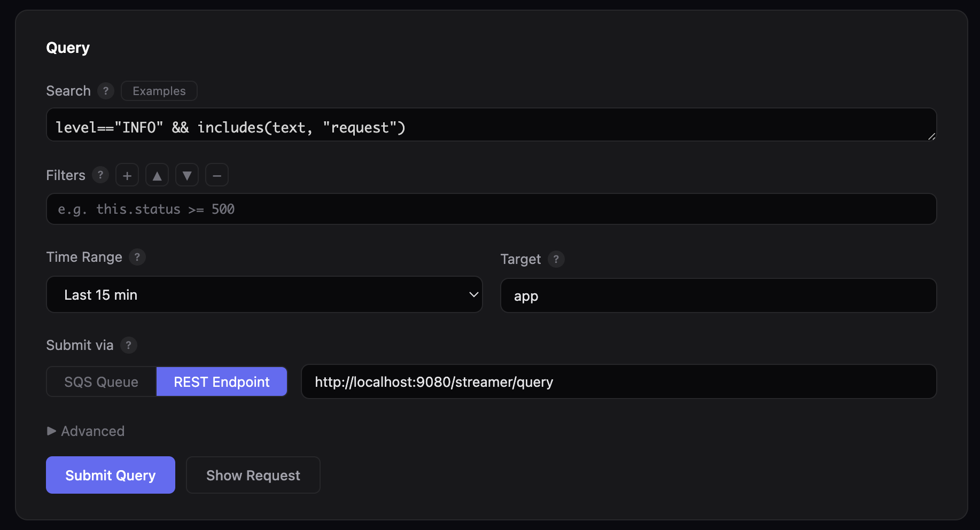This screenshot has height=530, width=980.
Task: Move filter up with the up-arrow icon
Action: click(157, 175)
